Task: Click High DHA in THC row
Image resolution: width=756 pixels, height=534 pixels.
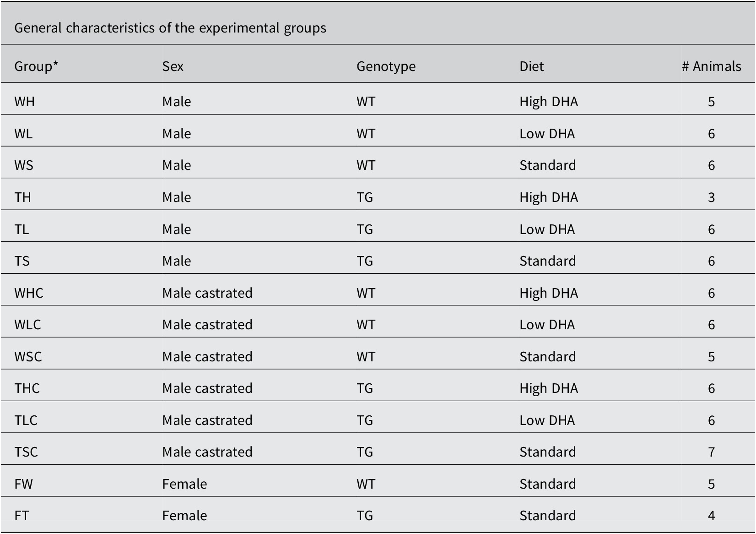Action: (548, 388)
